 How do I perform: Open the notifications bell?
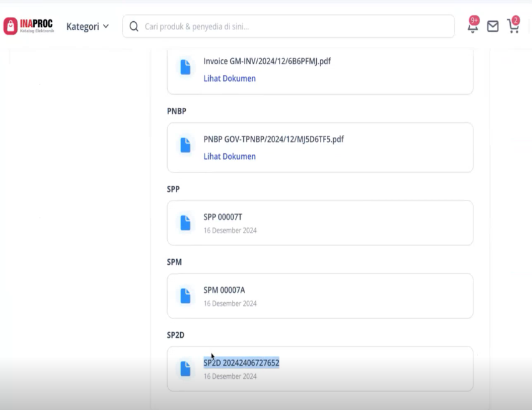473,25
